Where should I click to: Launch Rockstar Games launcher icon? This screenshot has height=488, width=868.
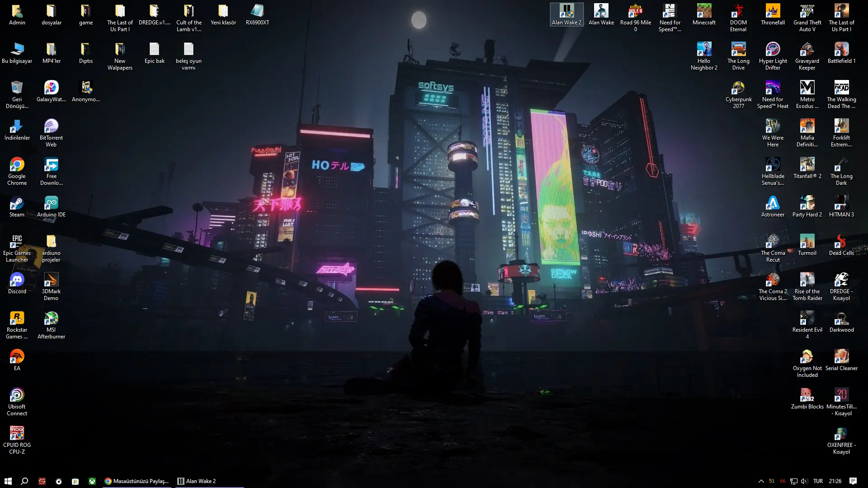click(17, 325)
